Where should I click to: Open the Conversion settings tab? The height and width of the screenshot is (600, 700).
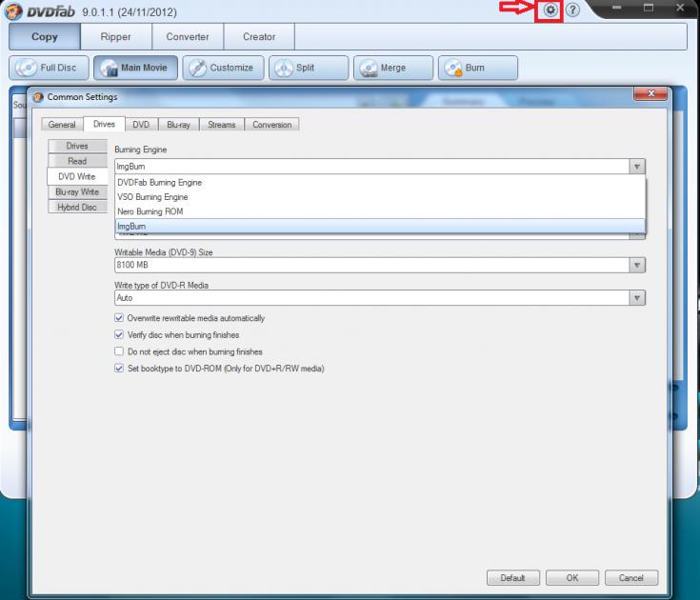[271, 125]
